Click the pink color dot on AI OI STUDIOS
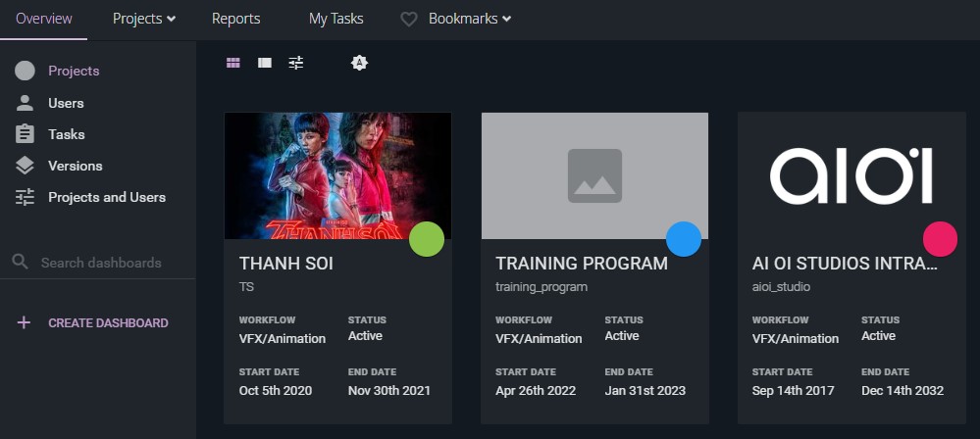980x439 pixels. coord(940,239)
